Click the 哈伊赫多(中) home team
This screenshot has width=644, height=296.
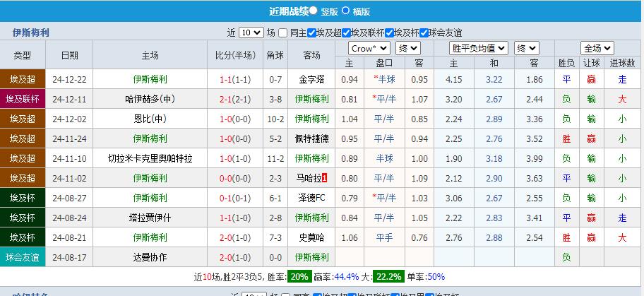(150, 99)
